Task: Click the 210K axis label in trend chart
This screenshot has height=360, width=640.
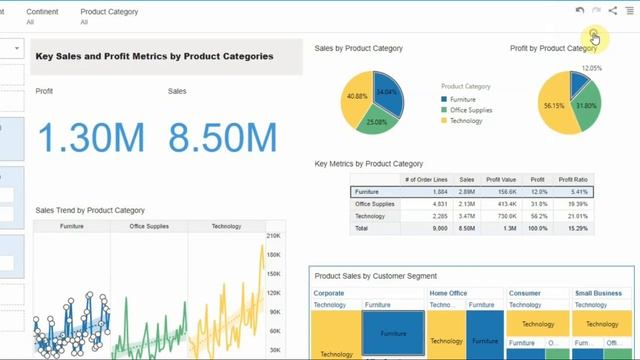Action: 273,236
